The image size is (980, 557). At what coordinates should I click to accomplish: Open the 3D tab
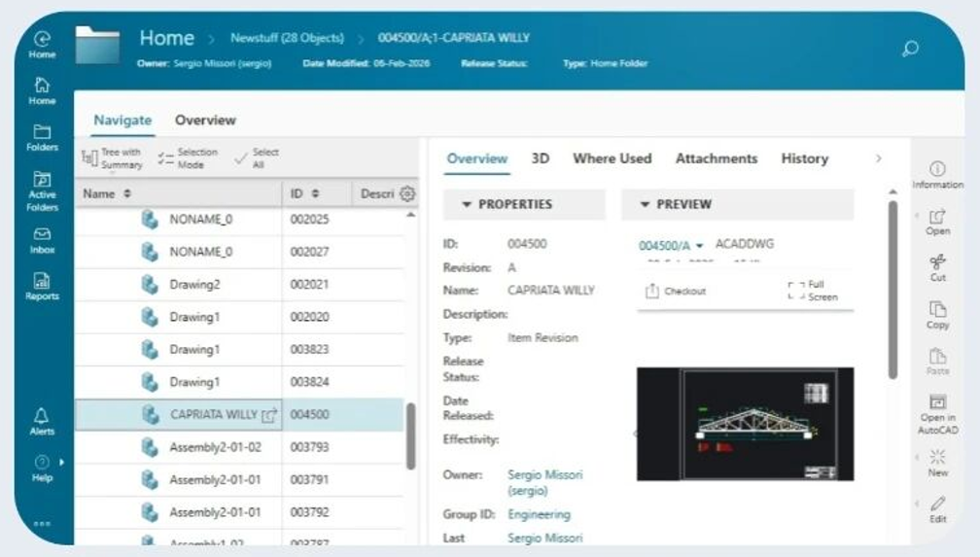coord(540,158)
